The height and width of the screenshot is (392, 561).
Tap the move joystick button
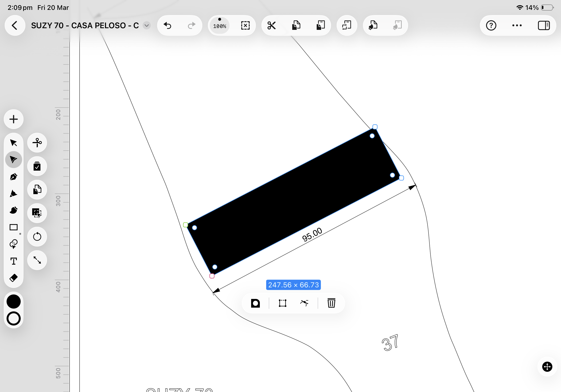(x=547, y=367)
